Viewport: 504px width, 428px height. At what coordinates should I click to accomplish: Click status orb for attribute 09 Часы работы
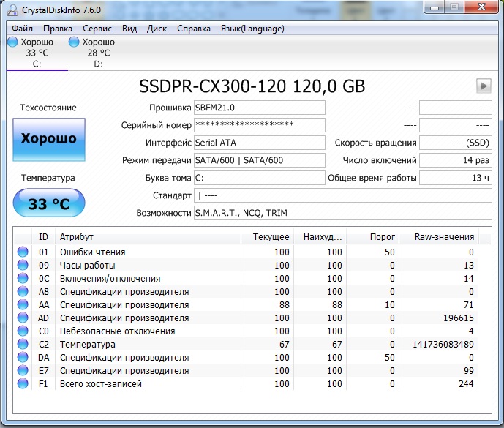(x=23, y=265)
